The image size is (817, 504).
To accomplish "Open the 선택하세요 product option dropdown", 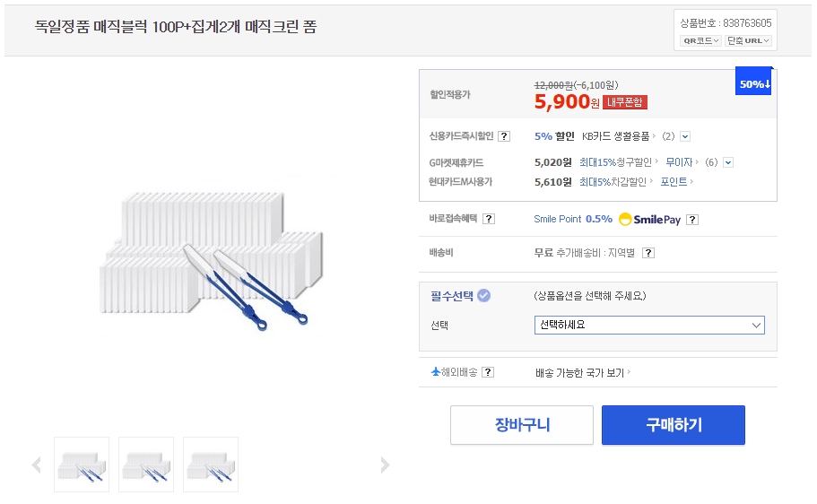I will coord(648,325).
